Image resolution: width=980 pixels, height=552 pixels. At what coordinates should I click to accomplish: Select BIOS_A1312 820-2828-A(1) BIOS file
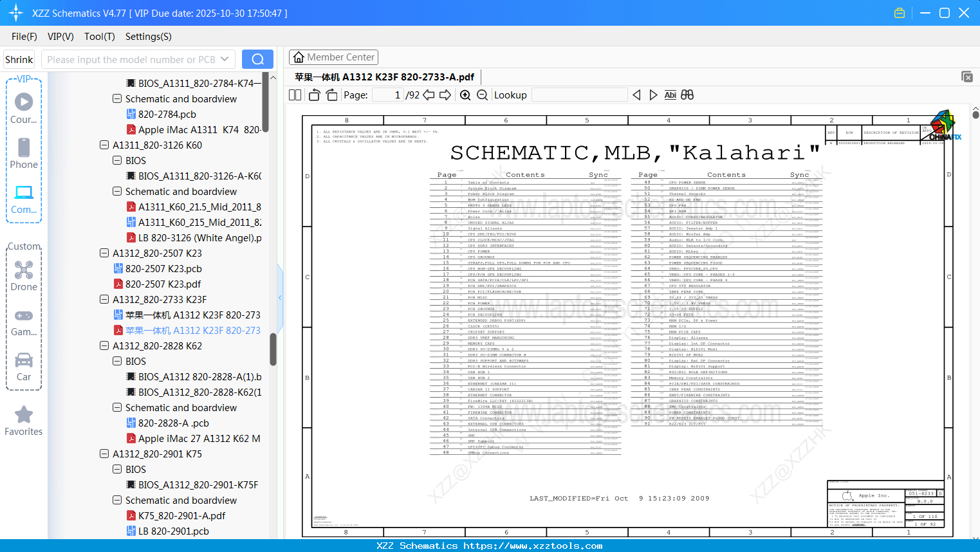[194, 377]
